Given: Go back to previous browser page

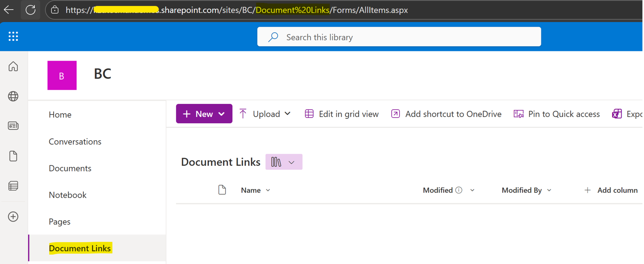Looking at the screenshot, I should pos(8,10).
